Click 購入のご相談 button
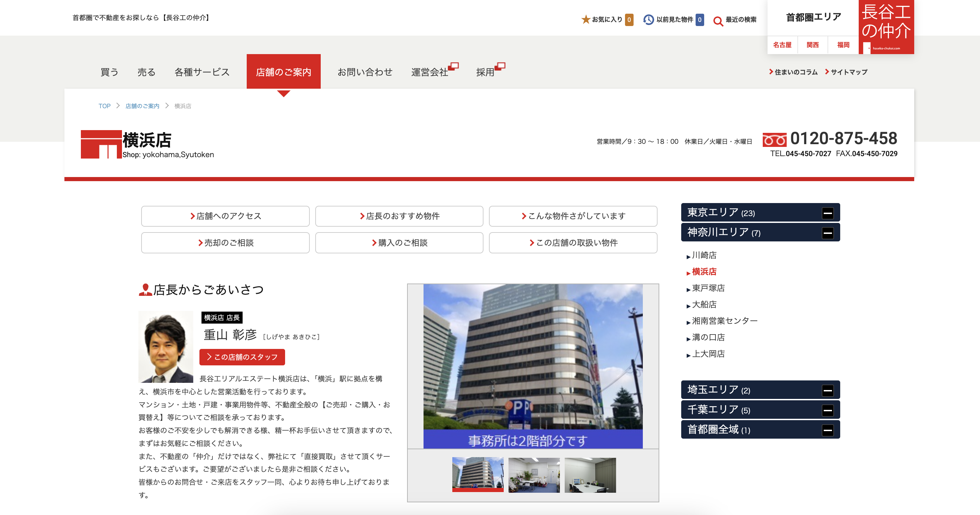 (x=399, y=242)
